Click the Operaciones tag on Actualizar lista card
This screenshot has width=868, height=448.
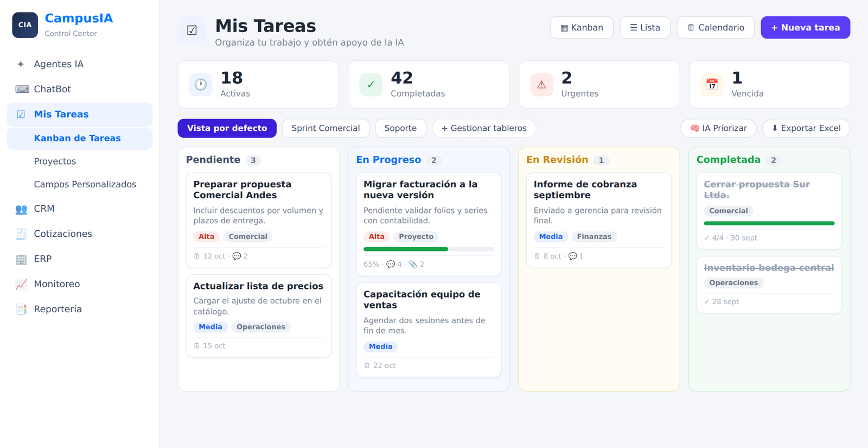pos(261,327)
